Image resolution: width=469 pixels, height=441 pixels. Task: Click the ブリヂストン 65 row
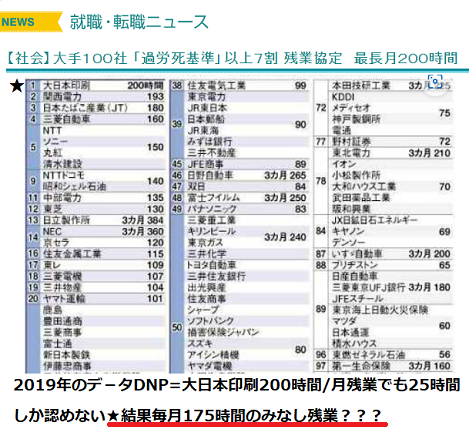(x=383, y=265)
